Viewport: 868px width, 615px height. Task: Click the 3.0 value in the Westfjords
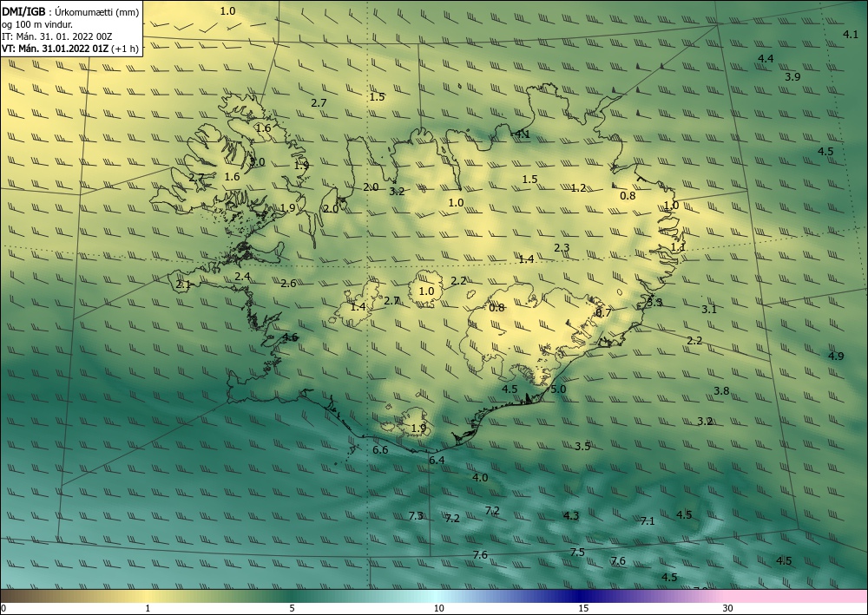coord(258,162)
